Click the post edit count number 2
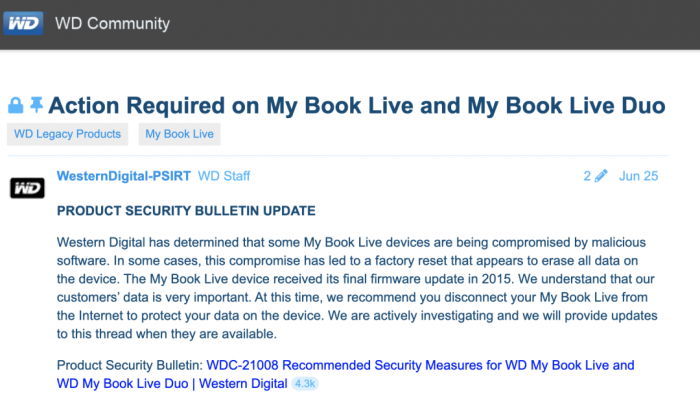 [587, 176]
